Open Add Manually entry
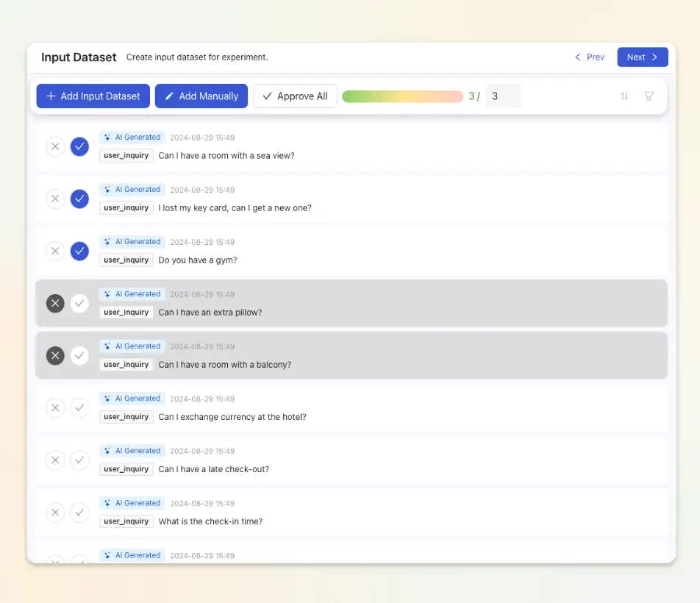Image resolution: width=700 pixels, height=603 pixels. [201, 96]
